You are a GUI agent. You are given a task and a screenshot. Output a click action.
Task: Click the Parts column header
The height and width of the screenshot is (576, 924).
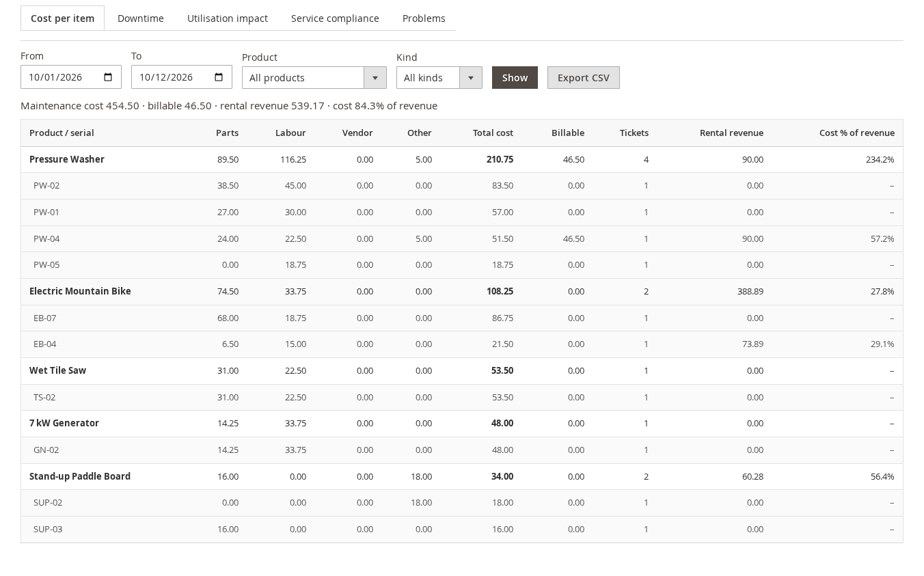click(x=227, y=133)
